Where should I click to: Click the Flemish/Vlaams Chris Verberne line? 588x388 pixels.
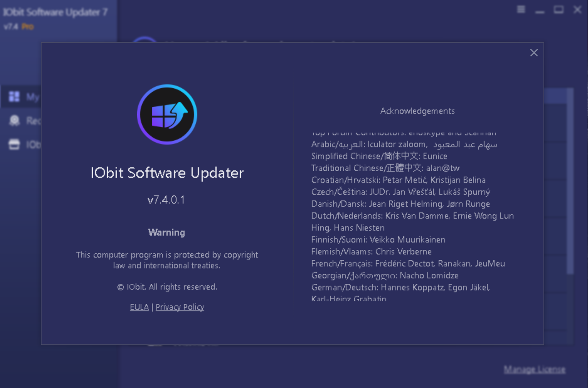(x=371, y=252)
